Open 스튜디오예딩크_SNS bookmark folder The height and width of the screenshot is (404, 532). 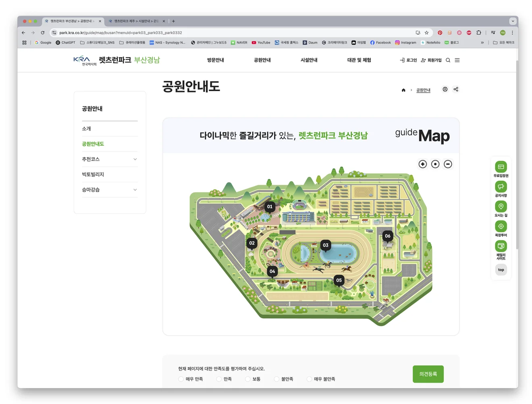click(x=97, y=42)
